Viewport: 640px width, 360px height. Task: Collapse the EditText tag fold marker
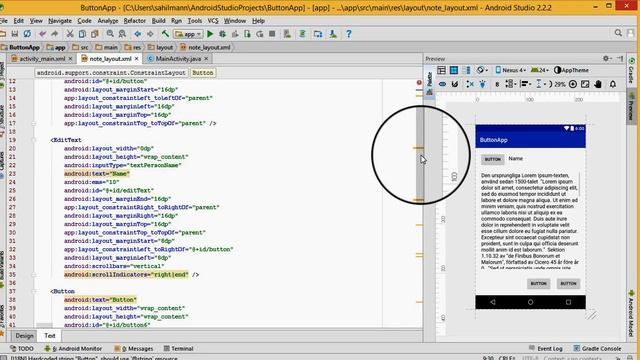pyautogui.click(x=34, y=140)
